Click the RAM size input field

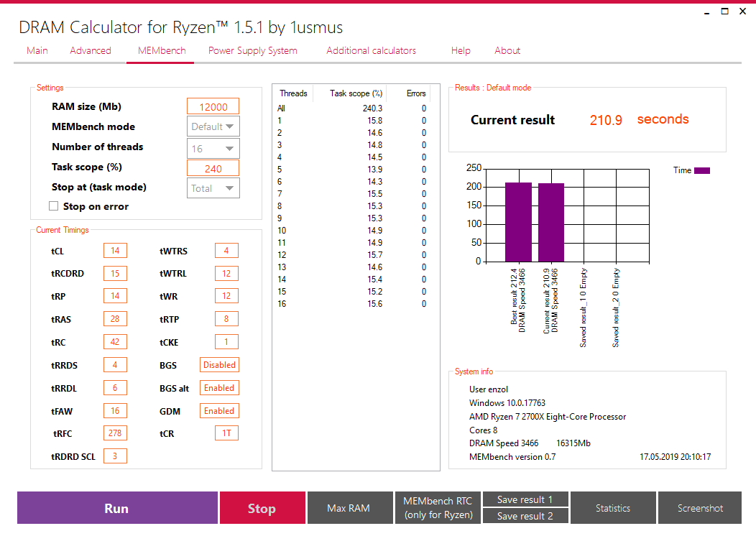click(213, 106)
